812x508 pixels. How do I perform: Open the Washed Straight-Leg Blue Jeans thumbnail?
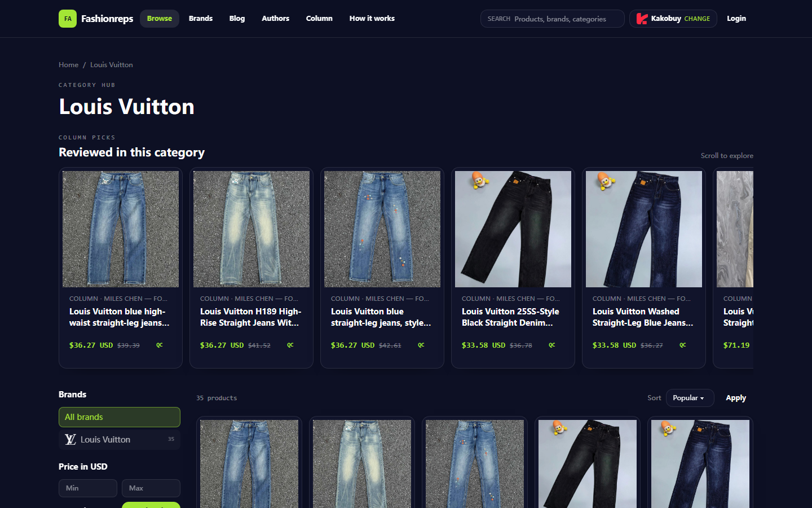pyautogui.click(x=644, y=229)
